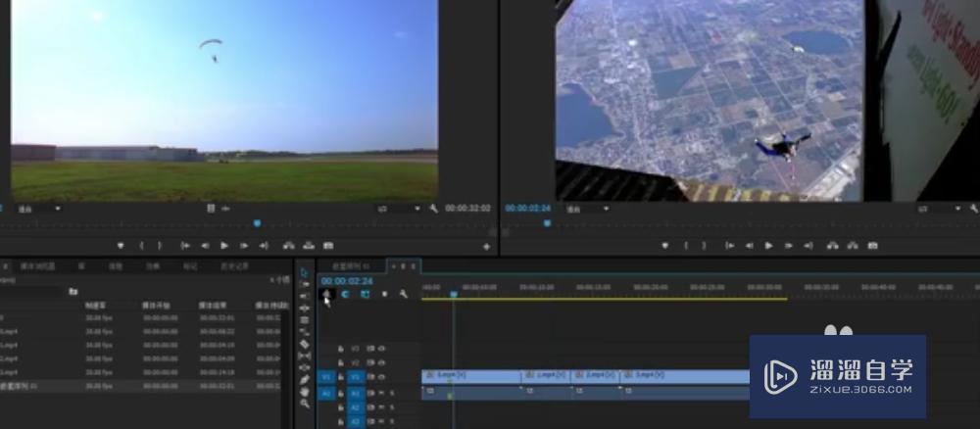Sort by the 媒体开始 column header

[157, 306]
